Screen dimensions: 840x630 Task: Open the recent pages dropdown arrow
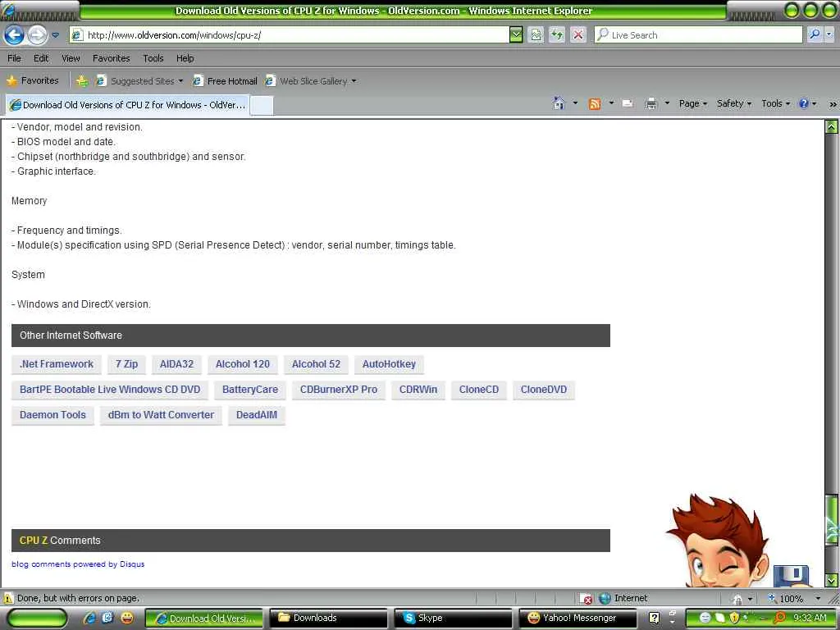55,35
